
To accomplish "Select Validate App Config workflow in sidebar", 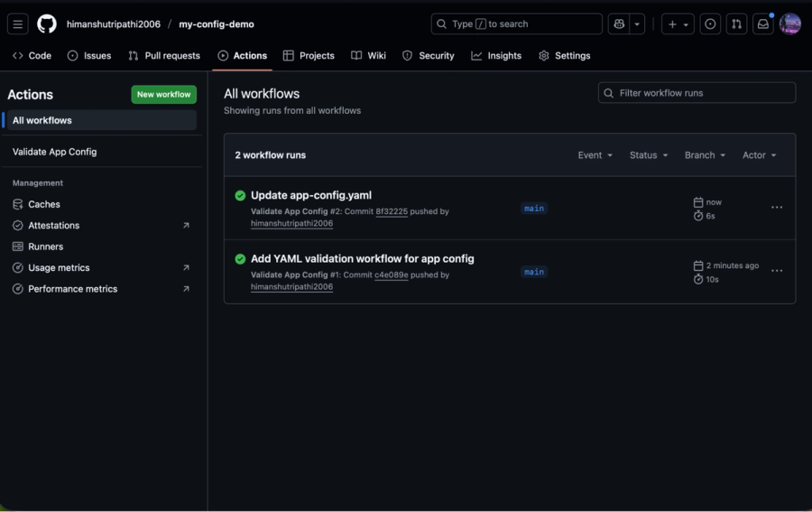I will pyautogui.click(x=55, y=152).
